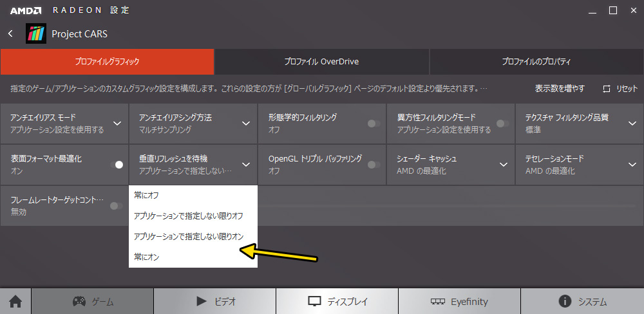This screenshot has height=314, width=644.
Task: Expand シェーダー キャッシュ dropdown
Action: (x=504, y=165)
